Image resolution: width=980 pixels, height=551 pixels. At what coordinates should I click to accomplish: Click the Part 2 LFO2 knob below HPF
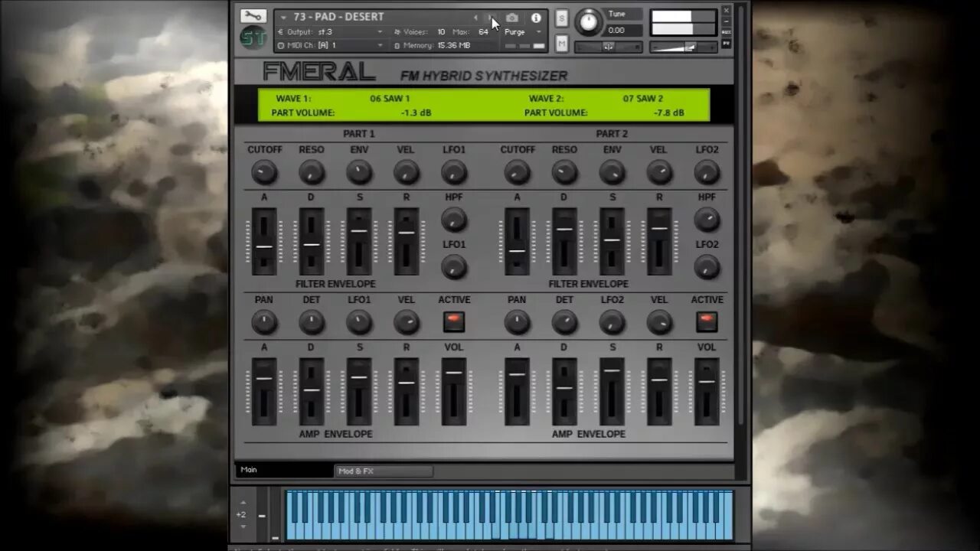(x=707, y=267)
